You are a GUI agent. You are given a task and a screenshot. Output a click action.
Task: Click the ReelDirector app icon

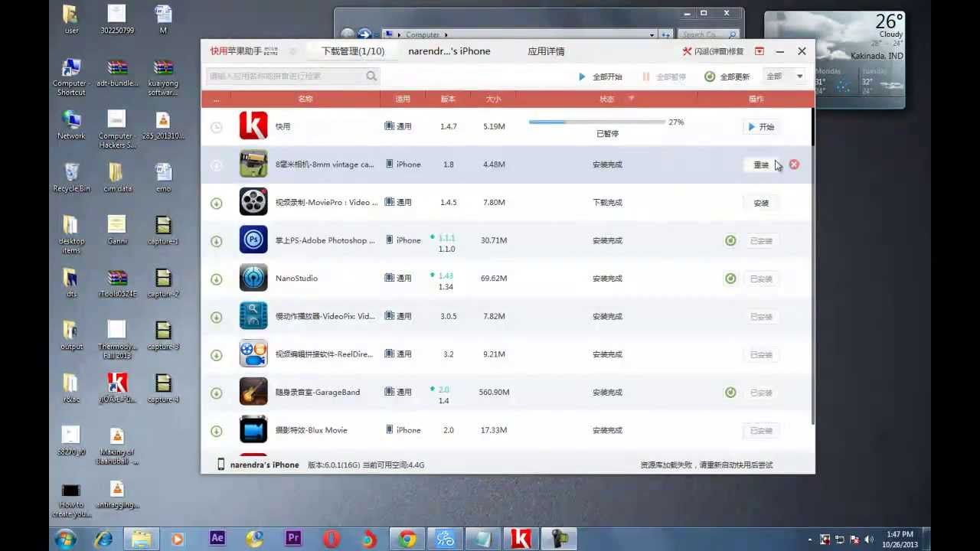click(253, 354)
